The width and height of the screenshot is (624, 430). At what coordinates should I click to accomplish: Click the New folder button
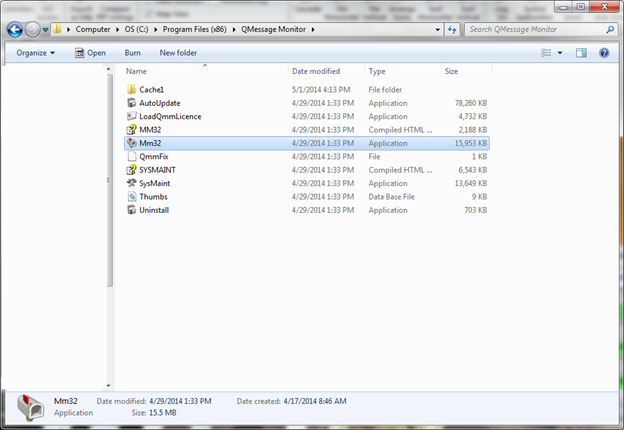coord(179,52)
